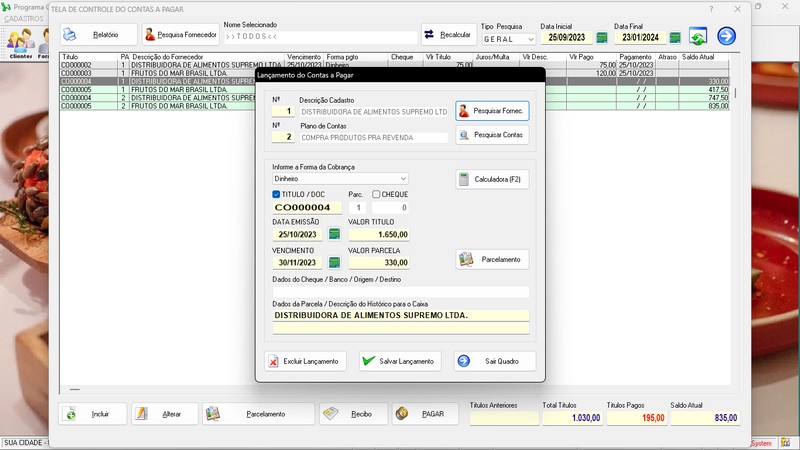Click Dados do Cheque / Banco input field
800x450 pixels.
click(x=401, y=292)
